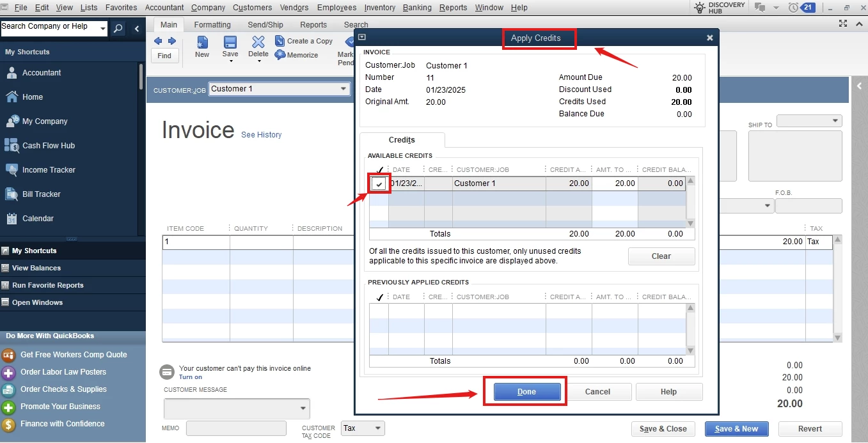Go to Home in the sidebar
Image resolution: width=868 pixels, height=443 pixels.
click(33, 97)
